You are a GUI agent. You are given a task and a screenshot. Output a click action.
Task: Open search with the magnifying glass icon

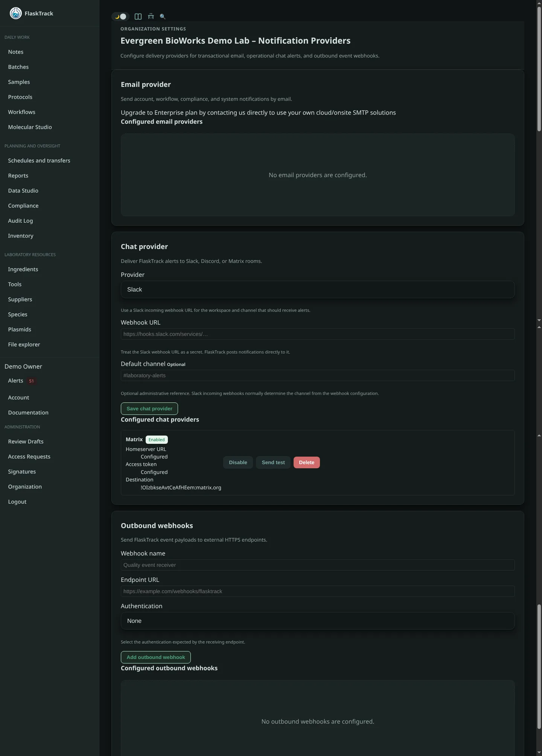[163, 17]
